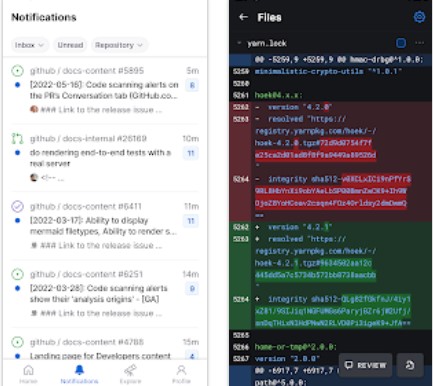The height and width of the screenshot is (386, 433).
Task: Select added integrity sha512 line
Action: pyautogui.click(x=330, y=311)
